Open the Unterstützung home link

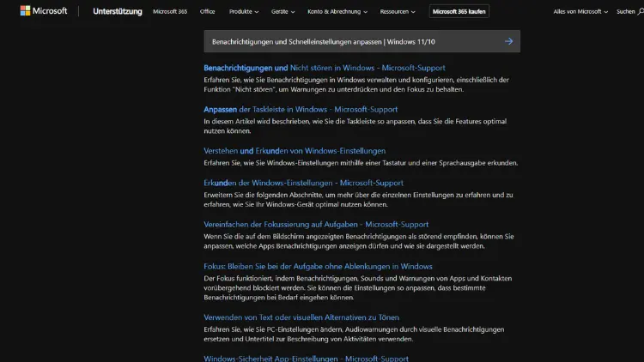tap(118, 11)
